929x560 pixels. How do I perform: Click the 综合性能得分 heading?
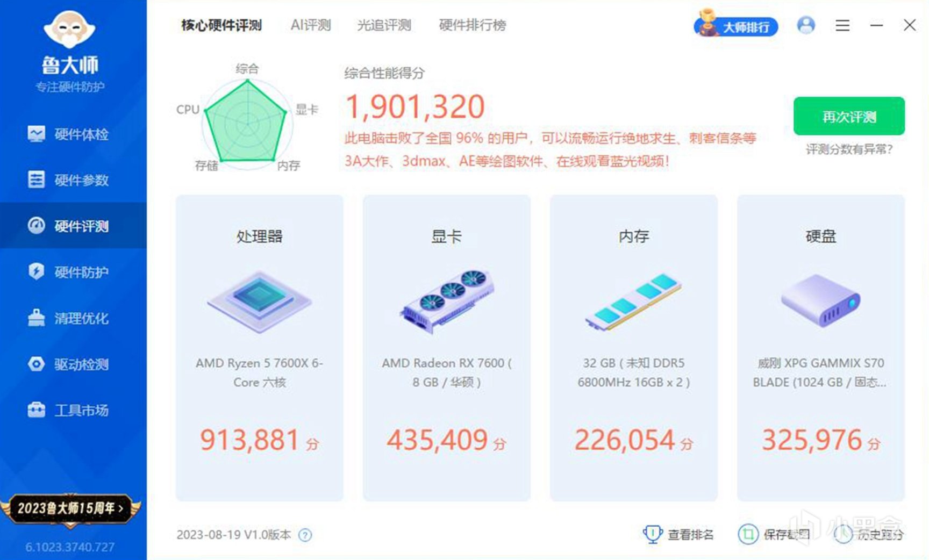pos(384,73)
